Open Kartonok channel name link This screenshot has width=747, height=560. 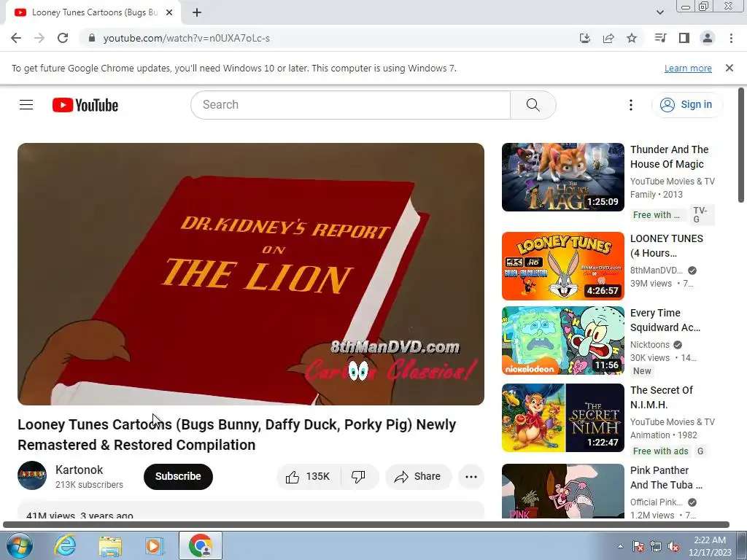79,470
